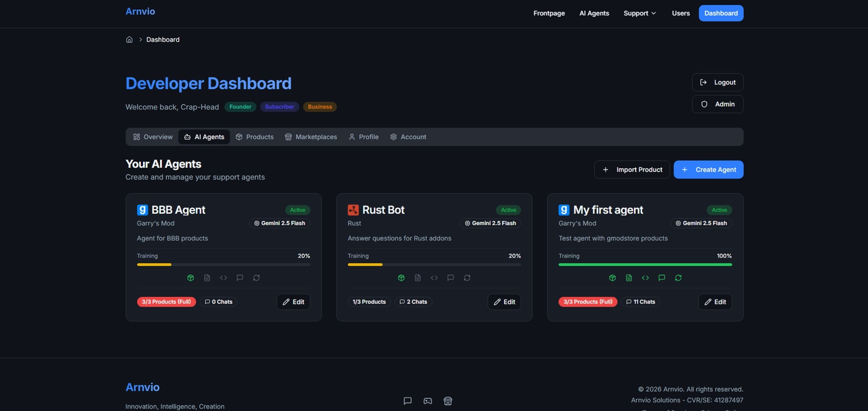Select the AI Agents dashboard tab

(x=204, y=137)
